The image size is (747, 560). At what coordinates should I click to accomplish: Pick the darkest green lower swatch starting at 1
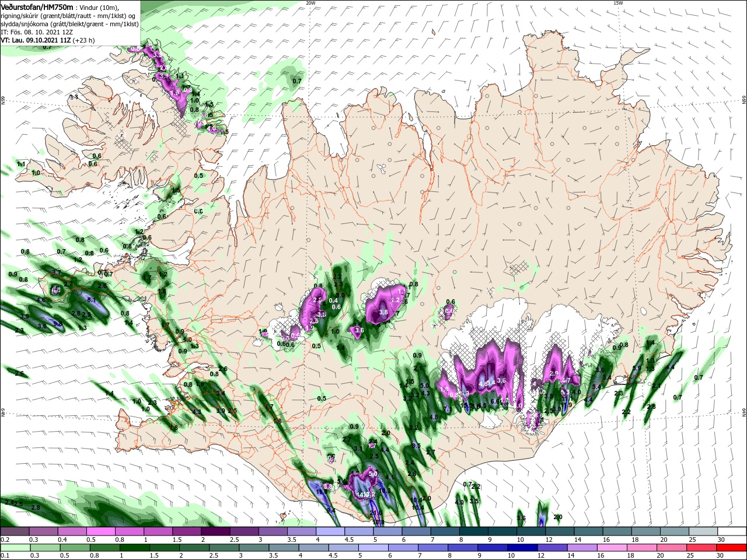[x=135, y=548]
